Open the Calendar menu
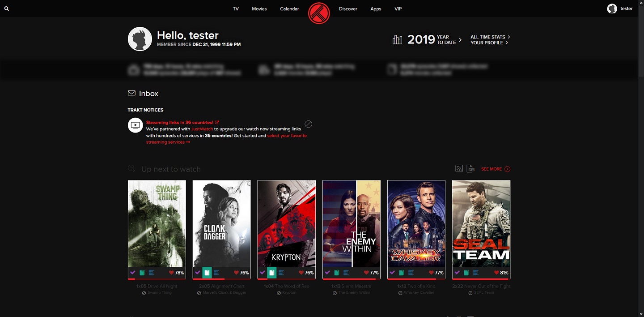Viewport: 644px width, 317px height. tap(289, 9)
